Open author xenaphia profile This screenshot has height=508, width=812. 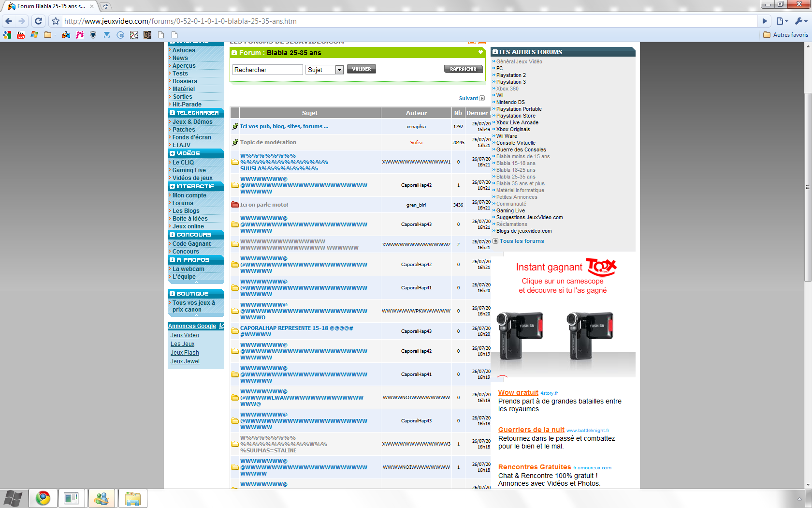[416, 127]
